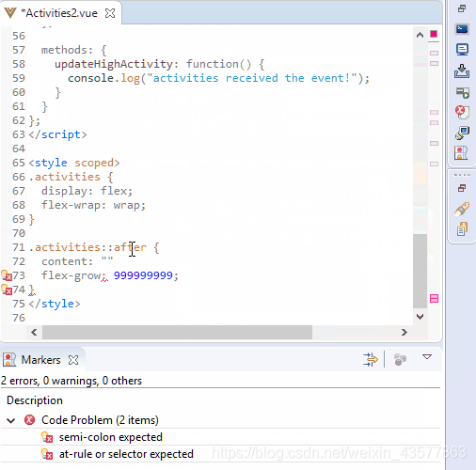
Task: Click the closing '</script>' tag
Action: tap(57, 134)
